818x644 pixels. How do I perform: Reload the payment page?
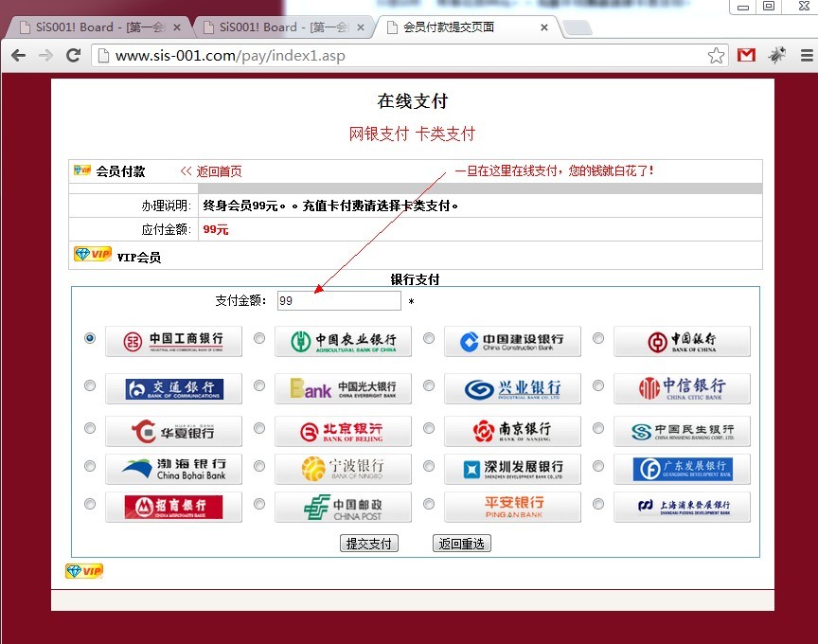tap(74, 55)
